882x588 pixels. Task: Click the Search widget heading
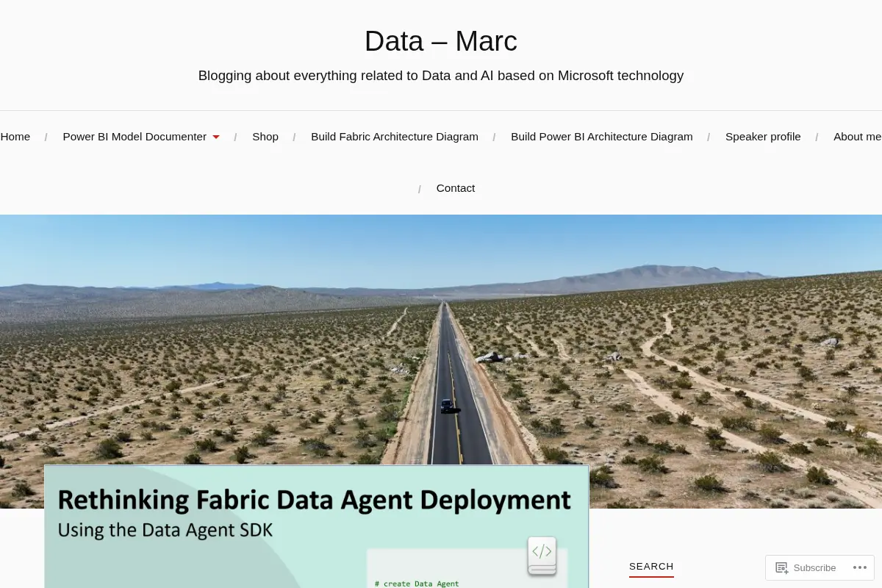pyautogui.click(x=651, y=567)
